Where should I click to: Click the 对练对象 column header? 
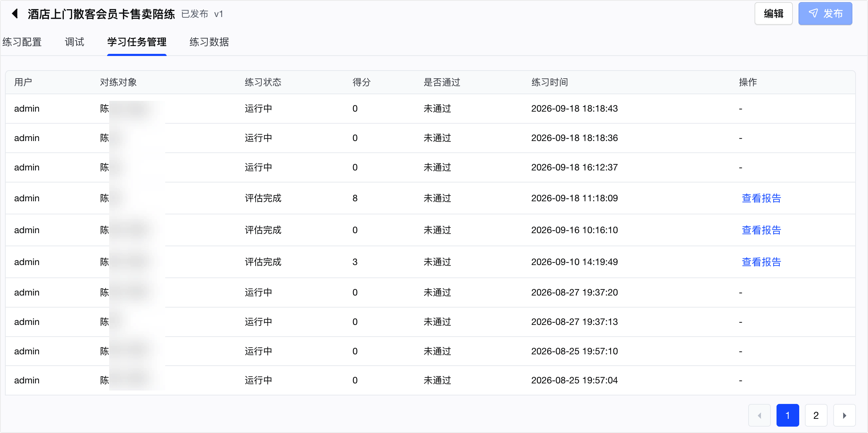click(118, 82)
